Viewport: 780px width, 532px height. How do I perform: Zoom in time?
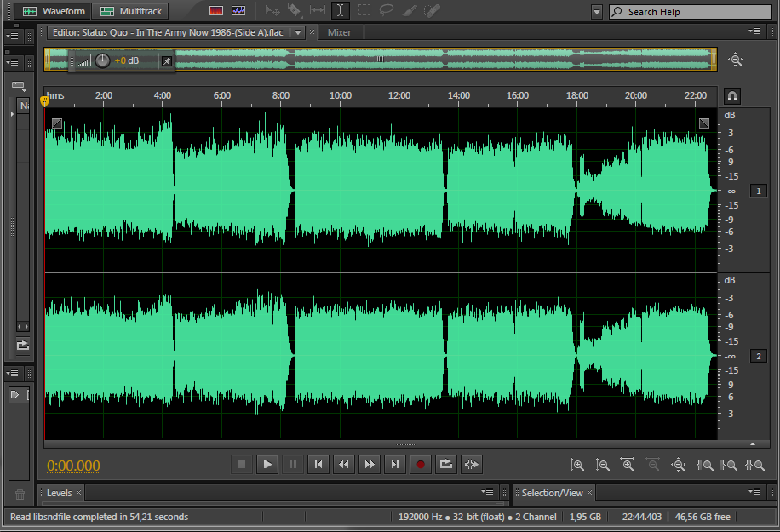point(628,466)
